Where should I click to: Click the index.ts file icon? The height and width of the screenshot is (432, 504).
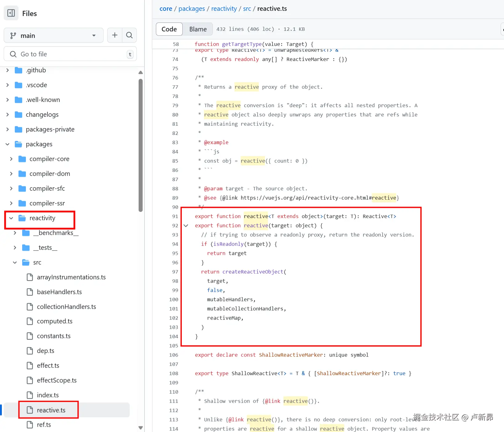[x=30, y=395]
